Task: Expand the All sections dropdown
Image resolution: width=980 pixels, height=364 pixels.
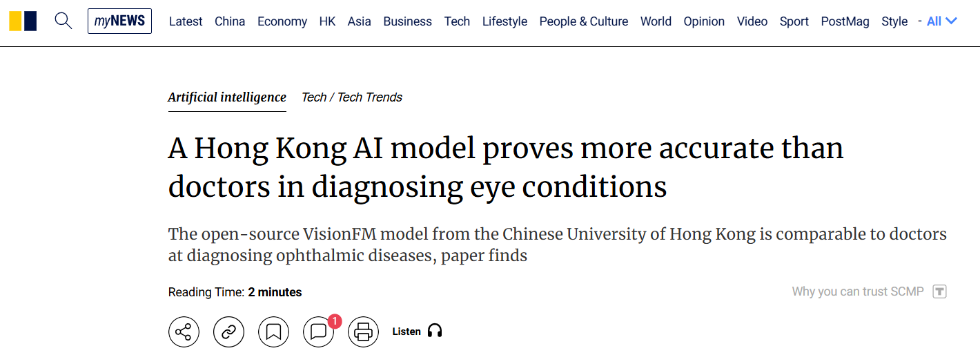Action: (942, 21)
